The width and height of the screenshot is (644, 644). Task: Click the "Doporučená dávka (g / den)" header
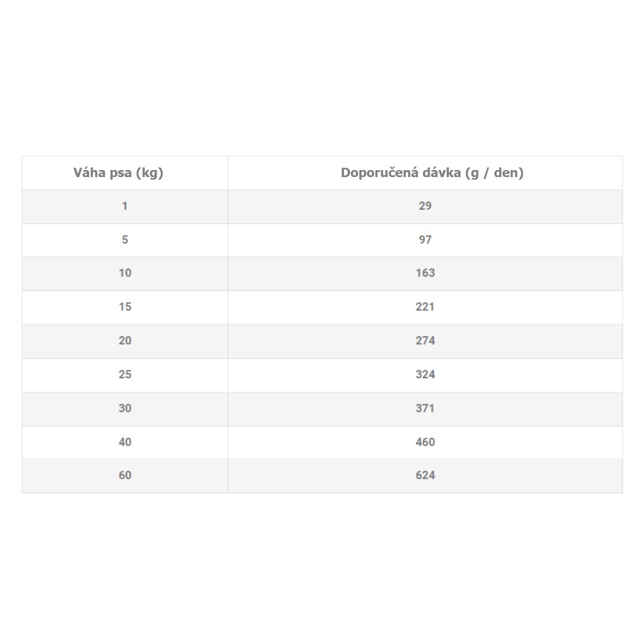425,173
